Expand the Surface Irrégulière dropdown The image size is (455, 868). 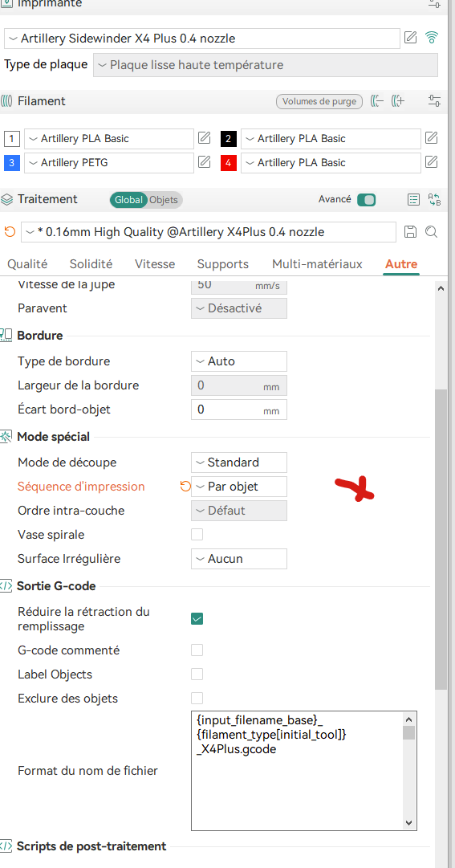239,559
